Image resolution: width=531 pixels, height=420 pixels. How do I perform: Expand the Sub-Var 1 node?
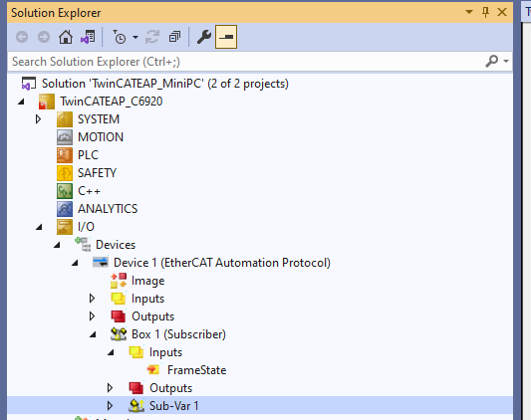click(x=110, y=406)
